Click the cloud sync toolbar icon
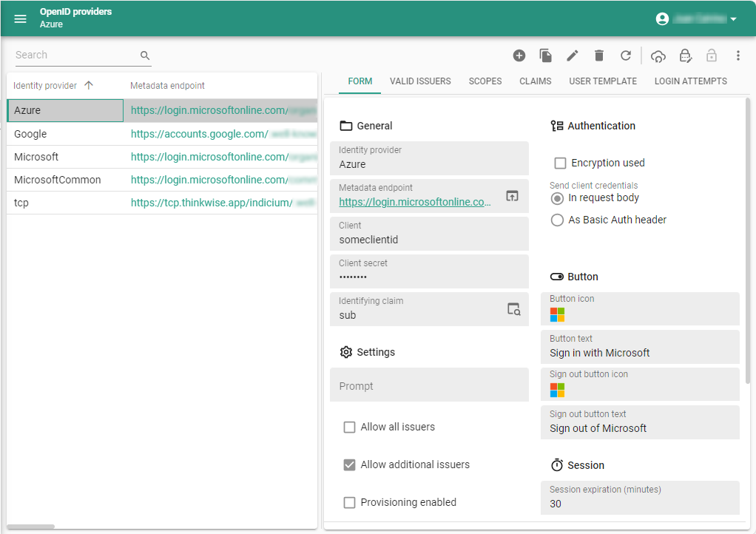 [658, 56]
